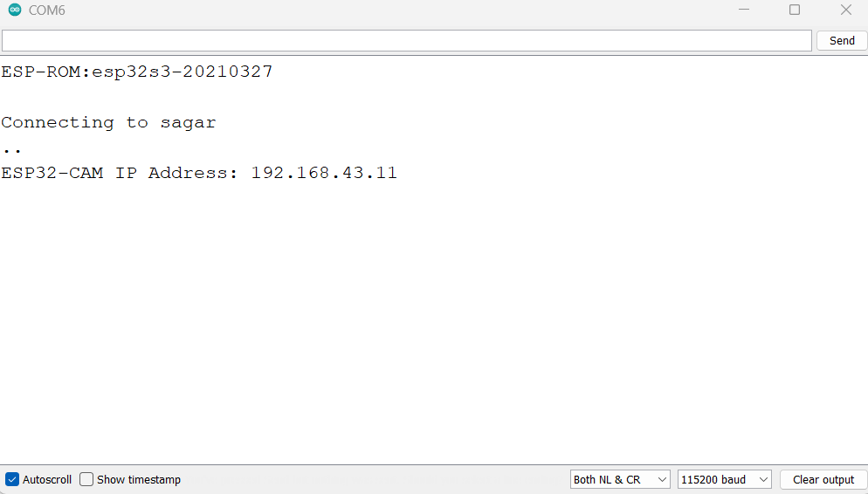Click the Clear output button
Viewport: 868px width, 494px height.
click(823, 479)
